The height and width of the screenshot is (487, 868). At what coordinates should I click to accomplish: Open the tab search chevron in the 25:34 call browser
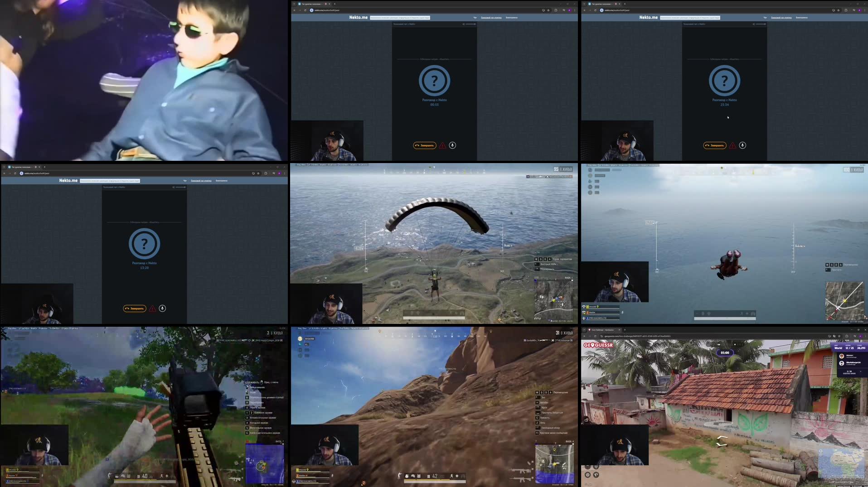(584, 4)
